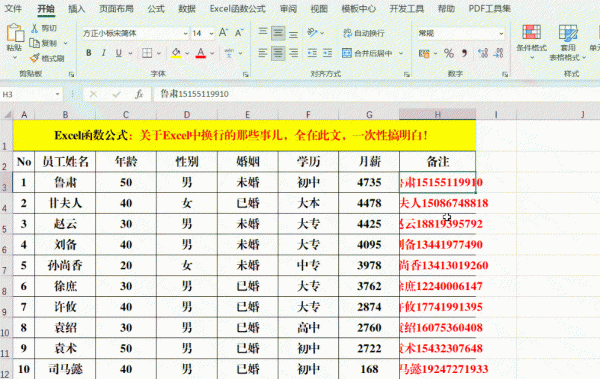The width and height of the screenshot is (600, 379).
Task: Align text to top of cell
Action: click(262, 33)
